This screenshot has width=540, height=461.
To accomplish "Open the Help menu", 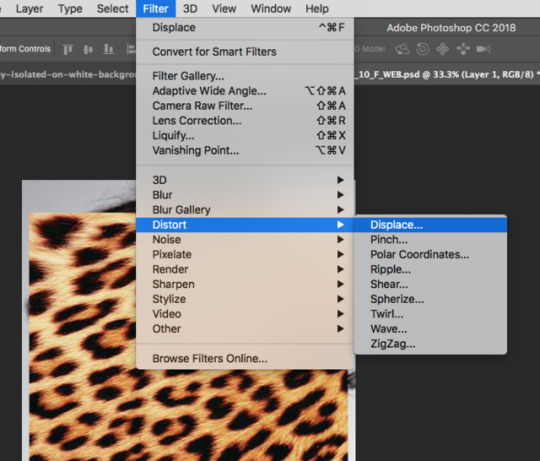I will [x=317, y=9].
